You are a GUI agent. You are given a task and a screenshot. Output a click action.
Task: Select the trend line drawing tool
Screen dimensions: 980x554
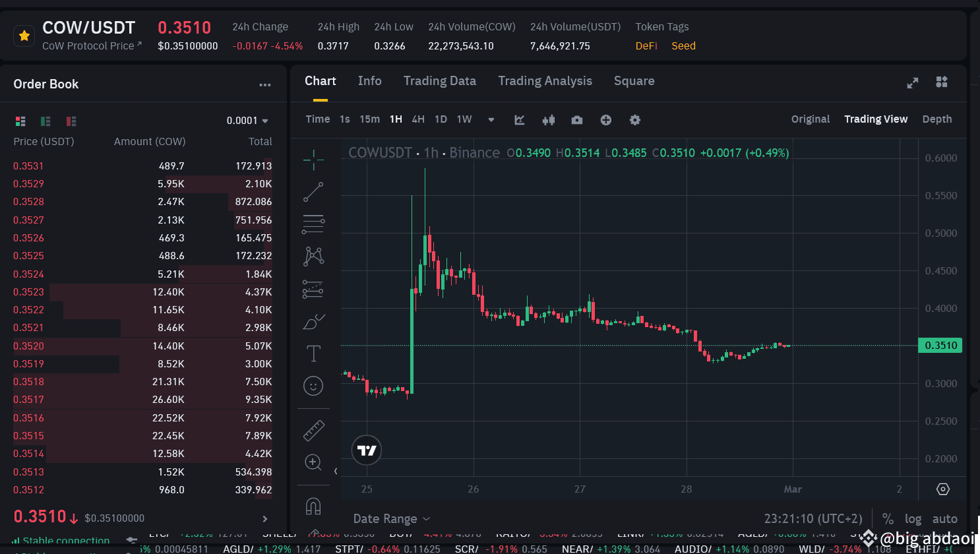pyautogui.click(x=313, y=192)
